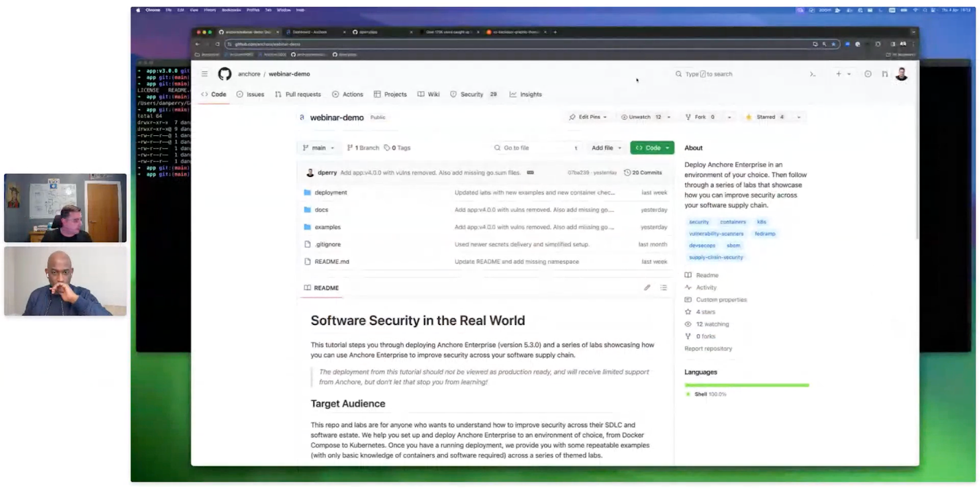Select the supply-chain-security topic tag
980x489 pixels.
715,258
